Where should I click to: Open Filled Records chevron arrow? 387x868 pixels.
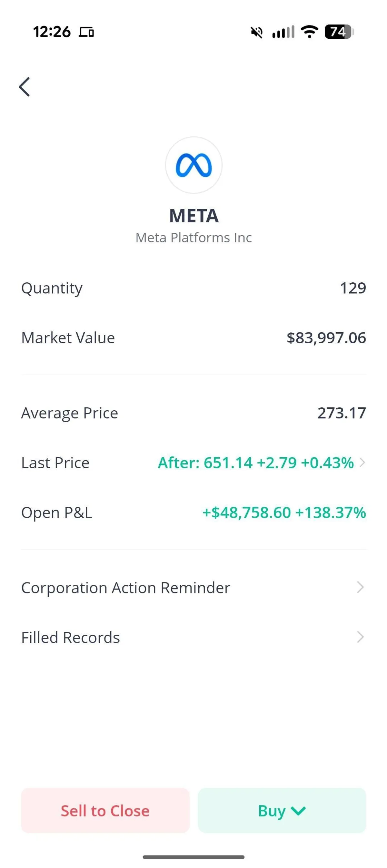(360, 637)
